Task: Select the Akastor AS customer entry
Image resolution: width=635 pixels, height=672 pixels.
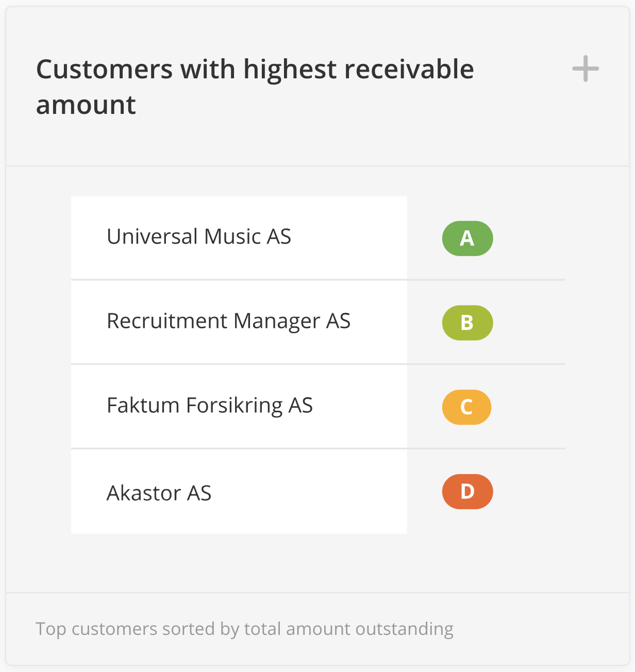Action: (x=159, y=493)
